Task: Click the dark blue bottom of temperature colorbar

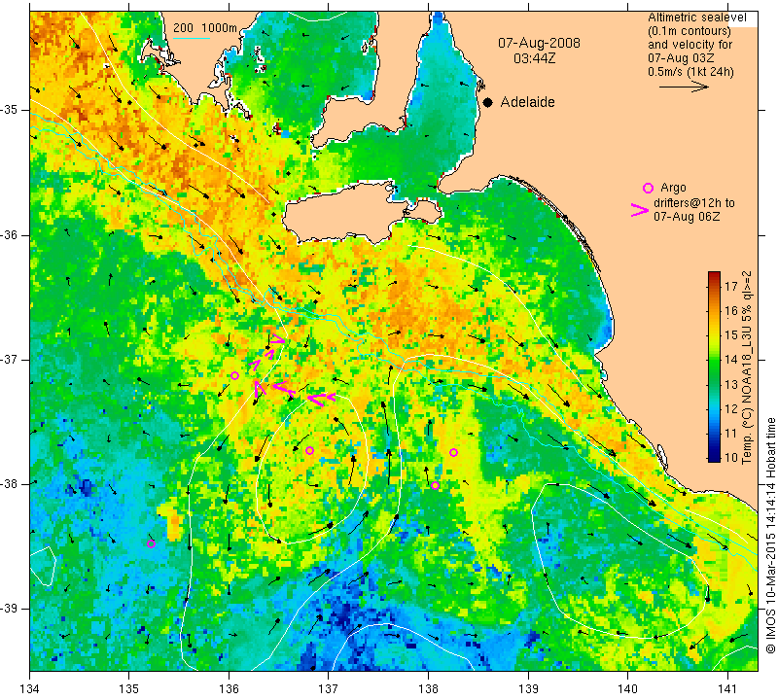Action: click(x=714, y=457)
